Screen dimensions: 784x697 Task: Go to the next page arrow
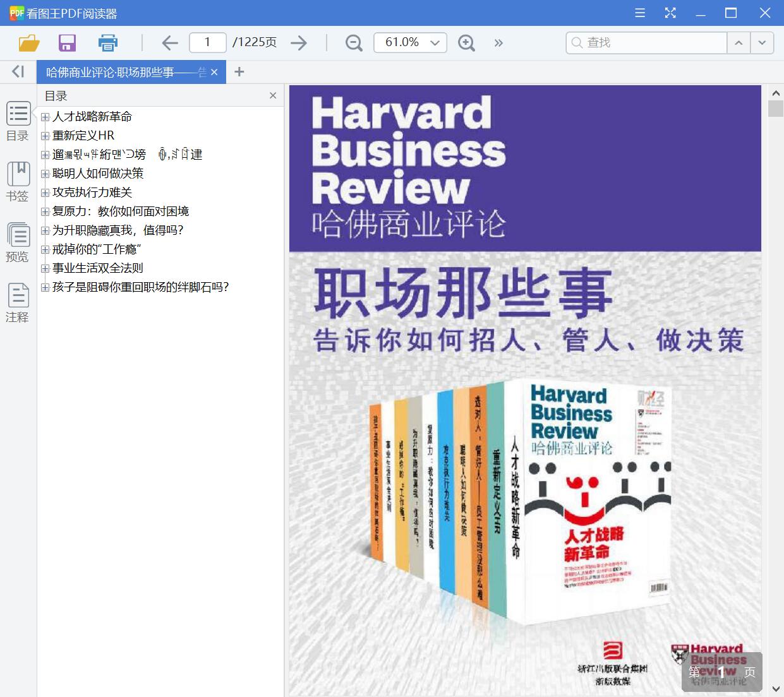coord(298,43)
